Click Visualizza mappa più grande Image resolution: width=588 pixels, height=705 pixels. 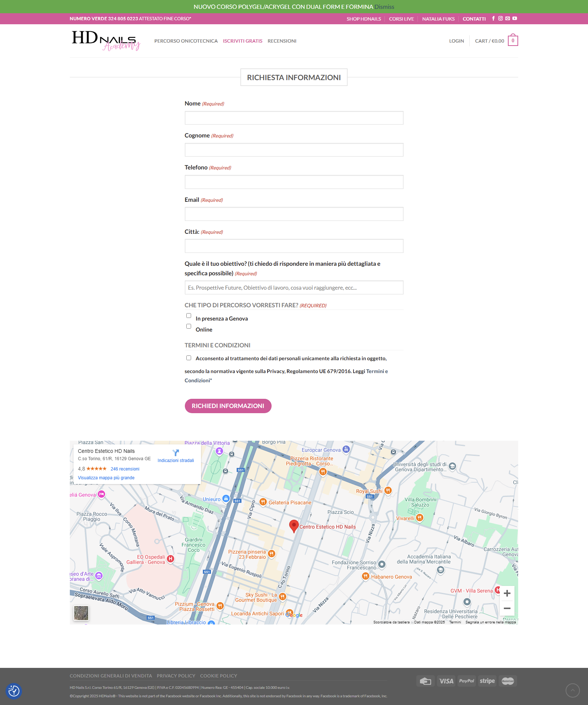[x=106, y=478]
